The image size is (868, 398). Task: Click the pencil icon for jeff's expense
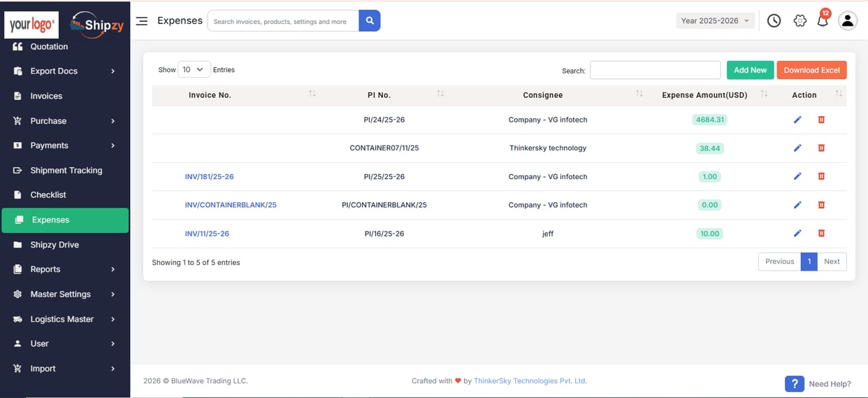(797, 234)
